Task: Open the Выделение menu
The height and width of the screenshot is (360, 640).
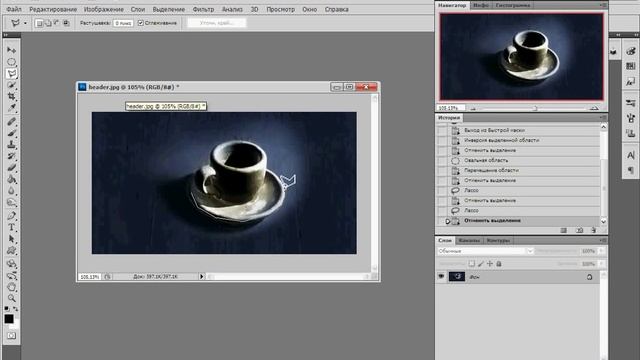Action: coord(169,9)
